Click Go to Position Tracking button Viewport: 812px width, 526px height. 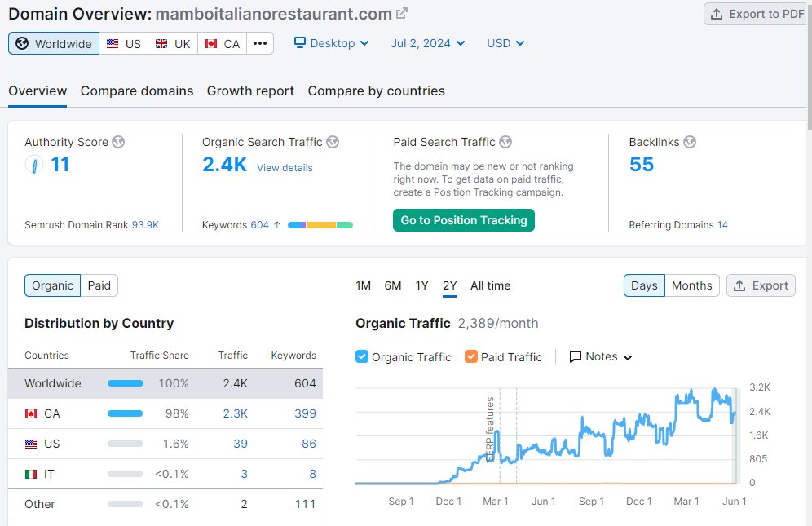464,220
